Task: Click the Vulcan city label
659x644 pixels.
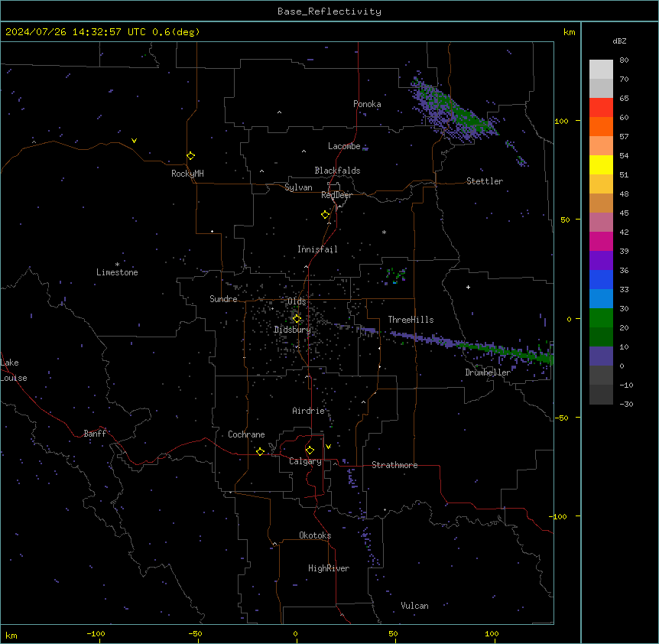Action: [x=414, y=606]
